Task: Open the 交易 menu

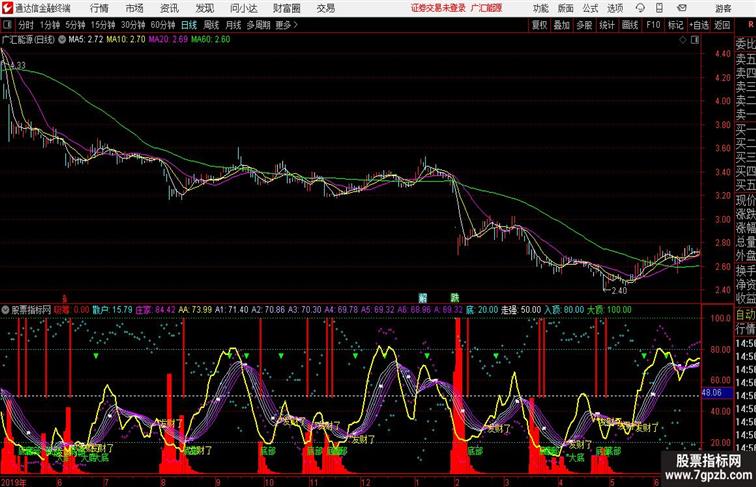Action: (x=326, y=8)
